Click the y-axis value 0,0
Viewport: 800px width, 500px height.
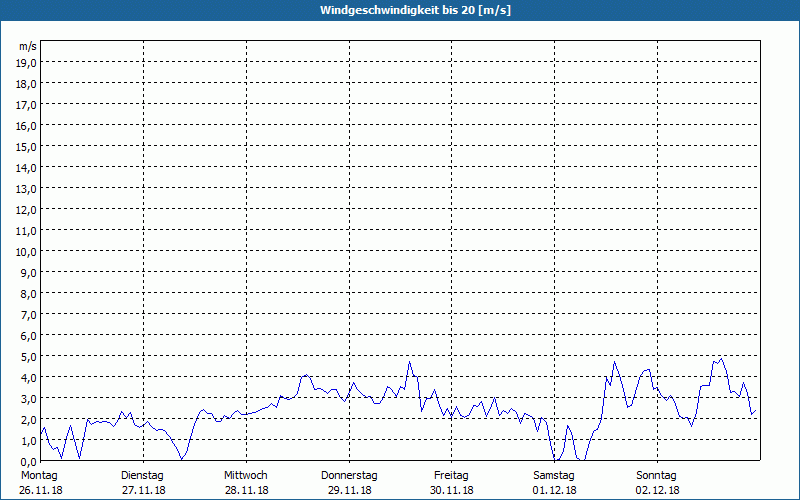click(x=28, y=462)
